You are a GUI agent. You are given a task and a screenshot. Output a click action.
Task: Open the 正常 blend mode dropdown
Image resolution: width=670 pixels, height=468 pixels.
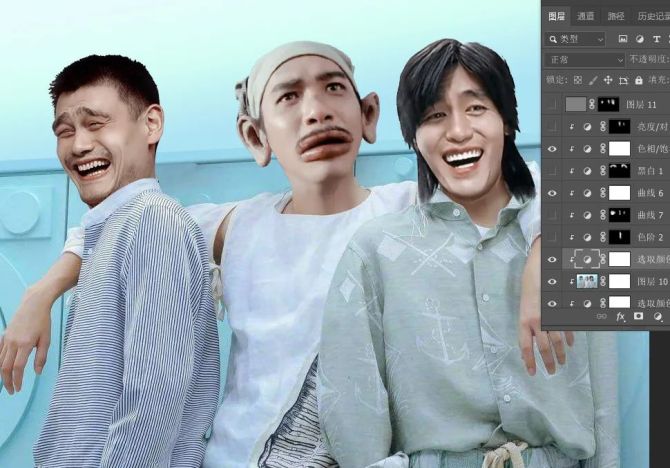[x=583, y=60]
